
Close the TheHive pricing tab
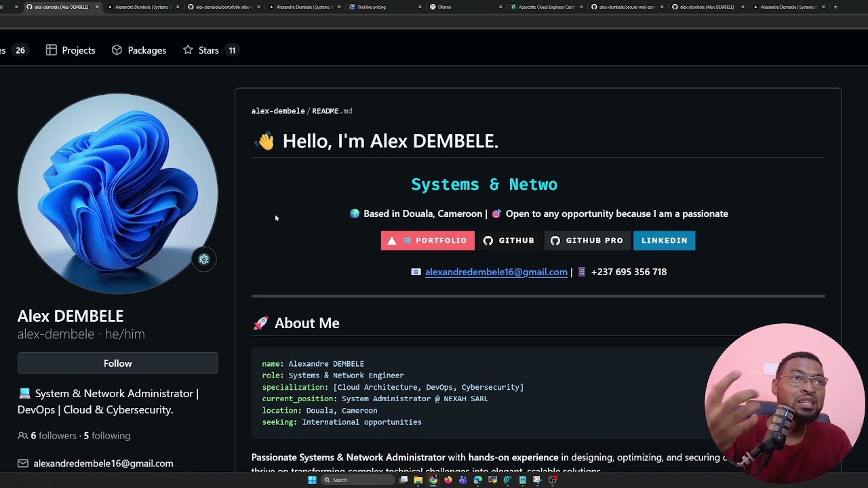(420, 7)
